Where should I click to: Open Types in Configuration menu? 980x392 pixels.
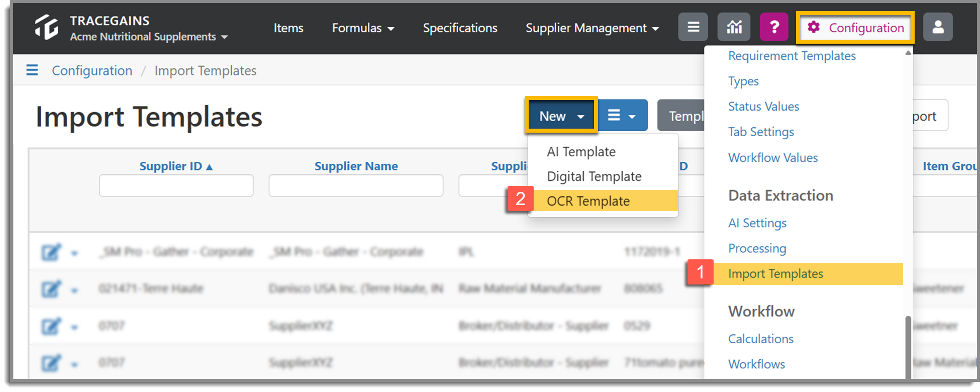[743, 81]
